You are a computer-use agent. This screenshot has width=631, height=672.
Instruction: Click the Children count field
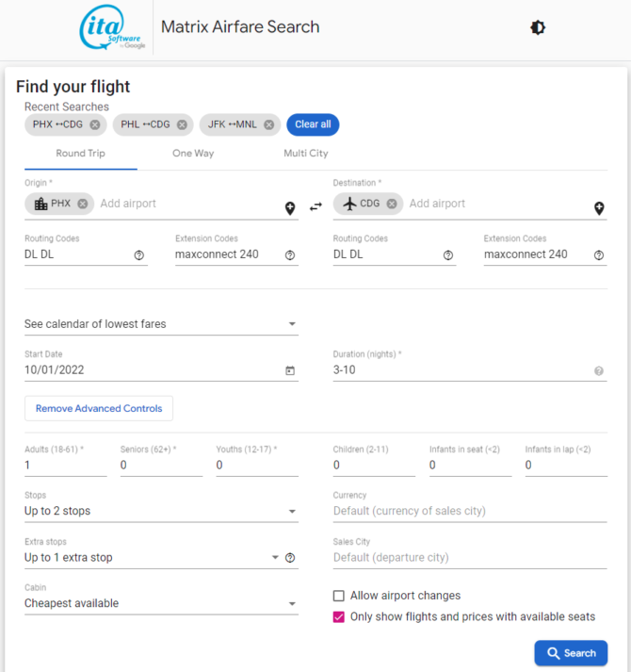374,466
